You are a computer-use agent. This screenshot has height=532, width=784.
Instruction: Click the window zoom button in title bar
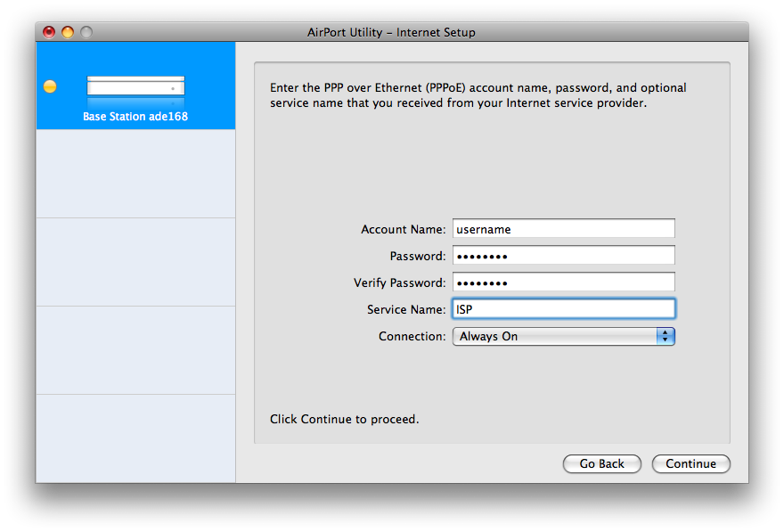click(x=86, y=32)
